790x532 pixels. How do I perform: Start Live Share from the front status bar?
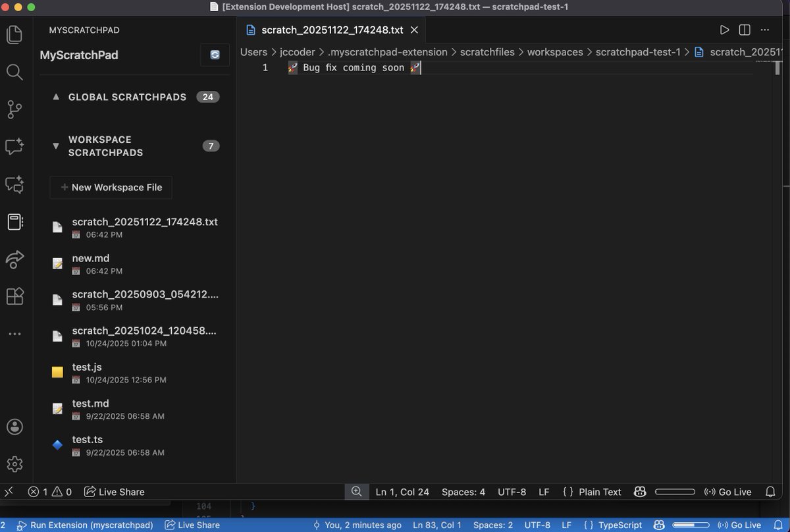pos(114,492)
